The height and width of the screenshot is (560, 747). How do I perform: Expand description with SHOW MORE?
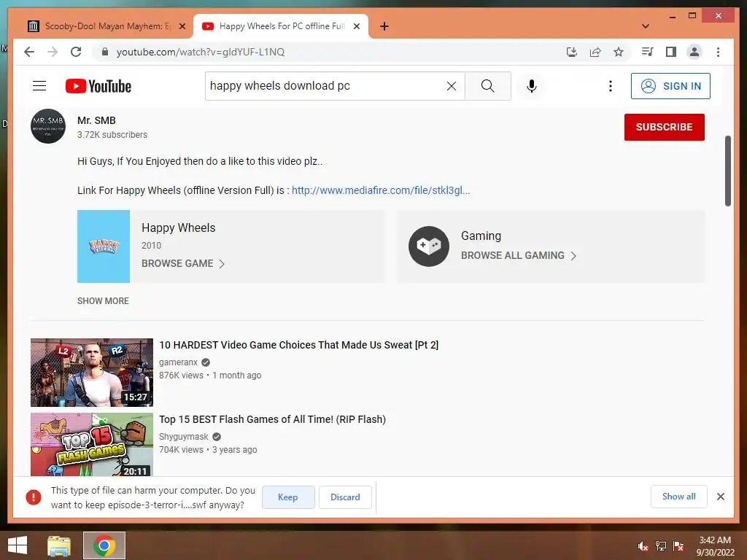click(x=103, y=301)
